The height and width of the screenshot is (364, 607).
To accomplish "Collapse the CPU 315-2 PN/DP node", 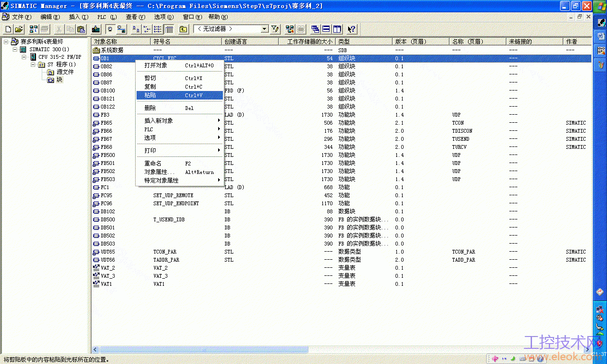I will (24, 57).
